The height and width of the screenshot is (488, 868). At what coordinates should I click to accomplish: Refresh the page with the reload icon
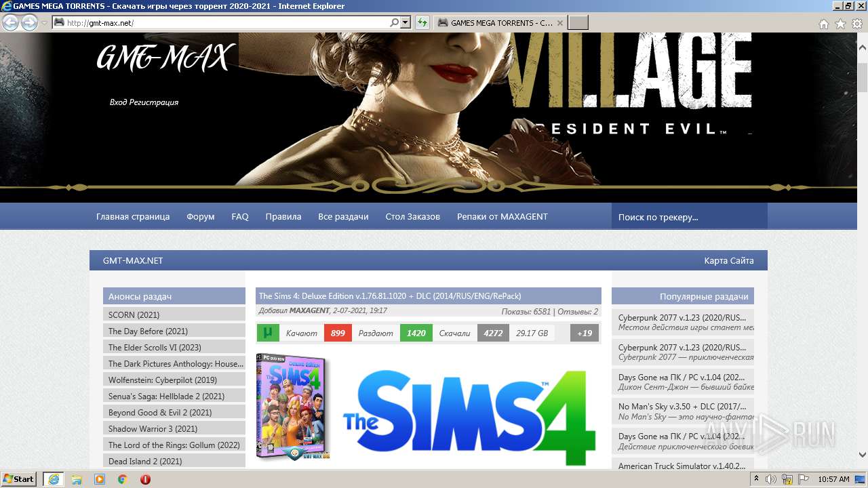422,22
